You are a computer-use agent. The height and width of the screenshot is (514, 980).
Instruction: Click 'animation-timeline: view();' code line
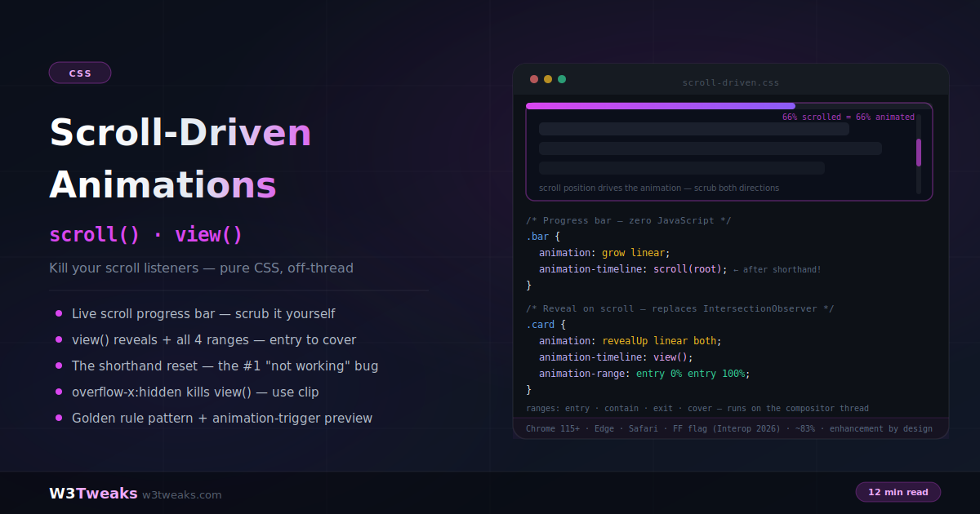[x=616, y=357]
